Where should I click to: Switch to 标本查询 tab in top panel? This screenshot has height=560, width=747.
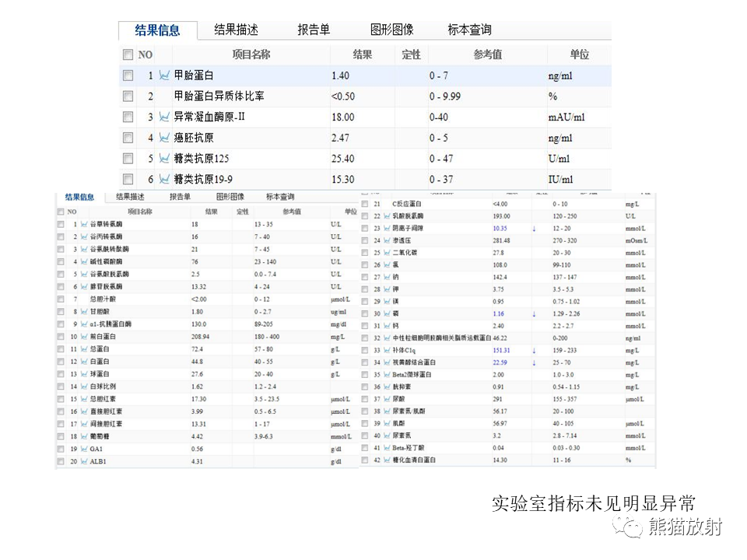click(470, 30)
